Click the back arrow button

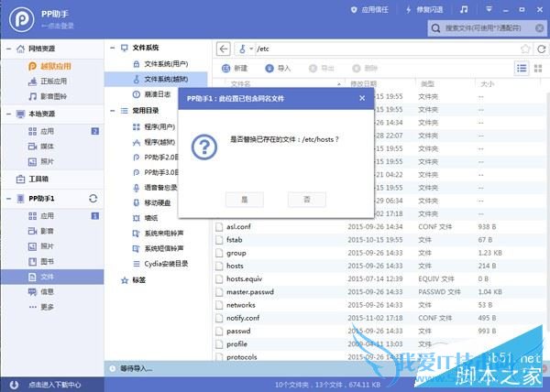(224, 49)
